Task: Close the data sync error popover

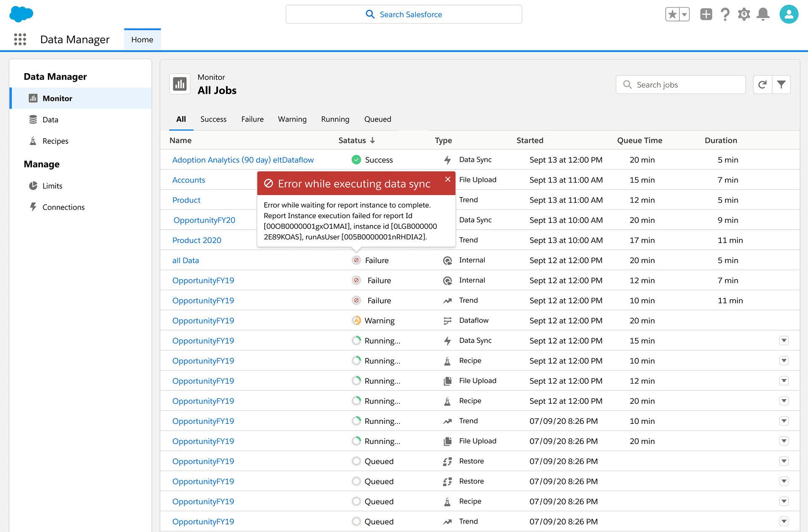Action: [448, 179]
